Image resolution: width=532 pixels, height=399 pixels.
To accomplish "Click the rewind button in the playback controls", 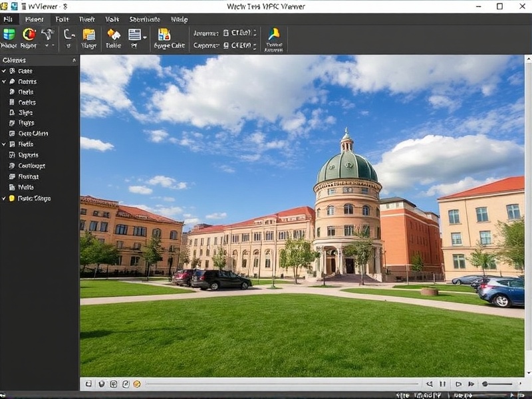I will [429, 384].
